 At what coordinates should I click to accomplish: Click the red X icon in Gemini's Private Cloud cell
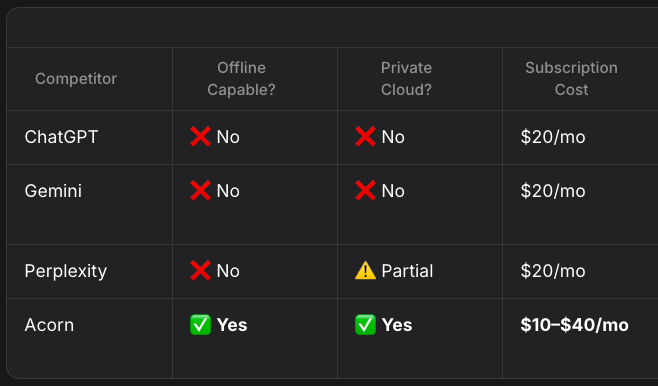(365, 190)
